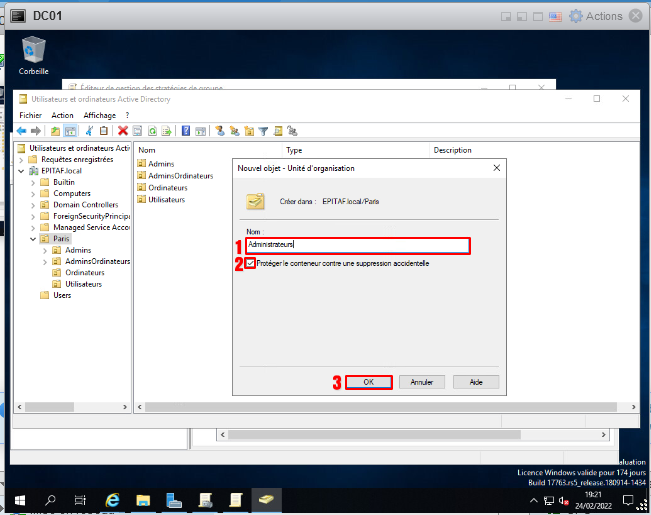Image resolution: width=651 pixels, height=515 pixels.
Task: Click the filter funnel toolbar icon
Action: pyautogui.click(x=264, y=131)
